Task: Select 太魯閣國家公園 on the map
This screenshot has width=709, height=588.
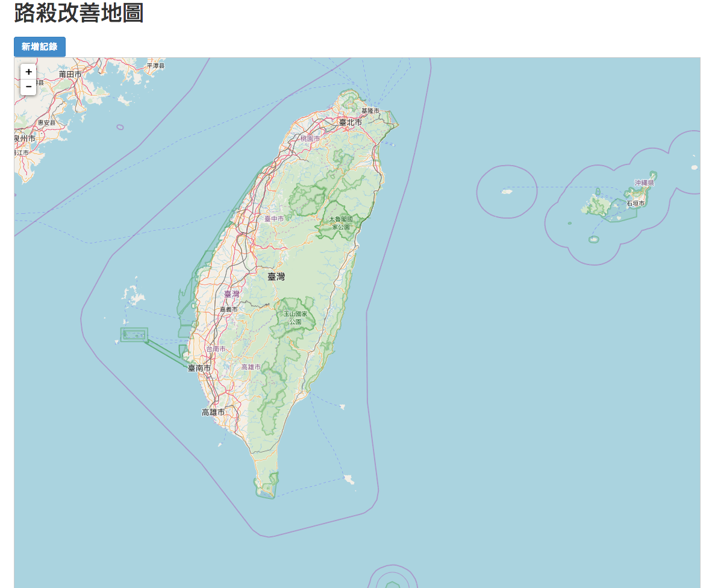Action: pyautogui.click(x=340, y=223)
